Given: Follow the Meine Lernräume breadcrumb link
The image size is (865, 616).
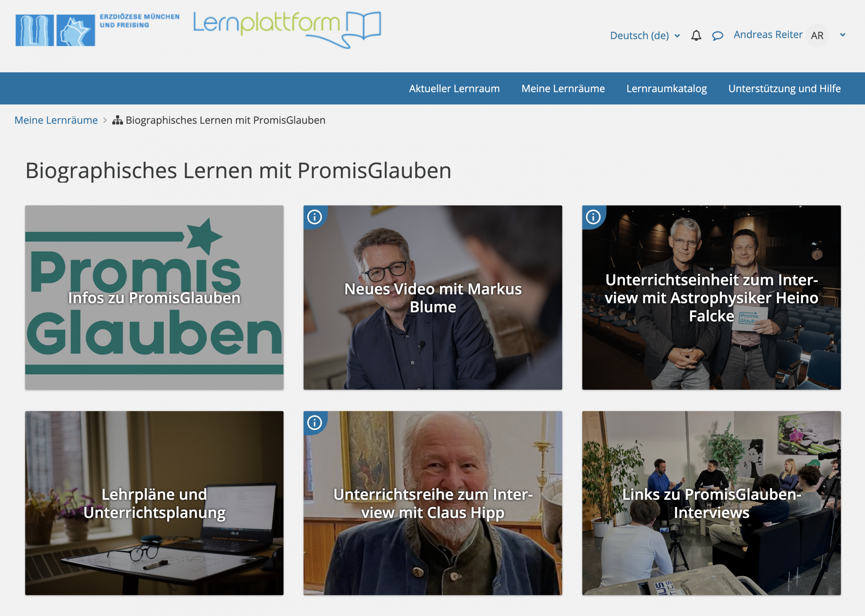Looking at the screenshot, I should tap(56, 120).
